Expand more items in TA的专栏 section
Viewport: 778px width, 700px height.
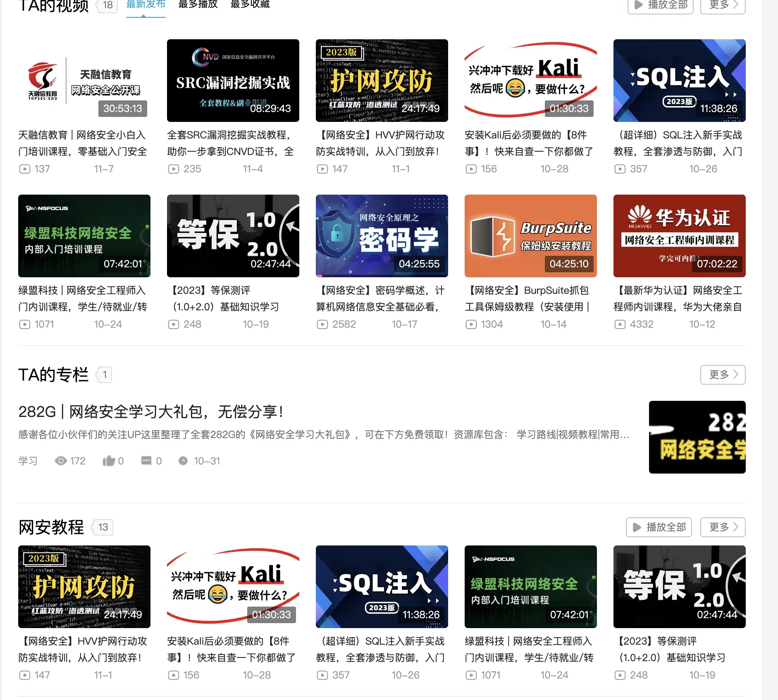723,375
